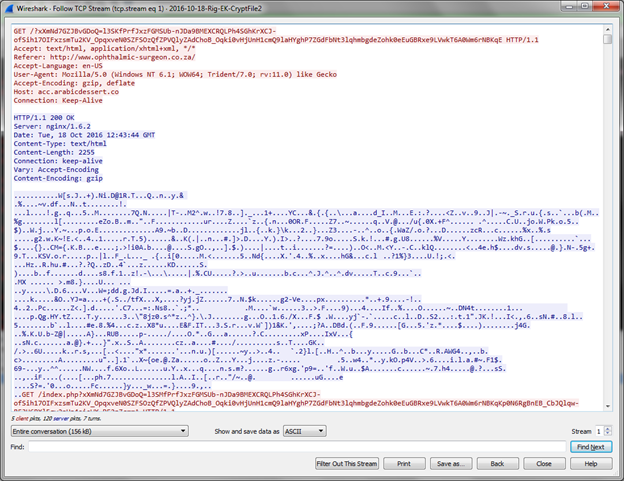Click the scrollbar up arrow
This screenshot has height=481, width=624.
(607, 29)
